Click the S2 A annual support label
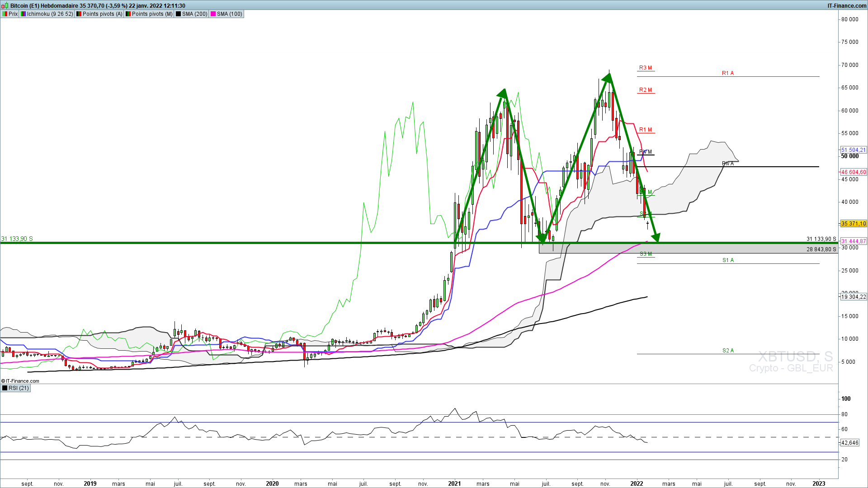 coord(728,351)
